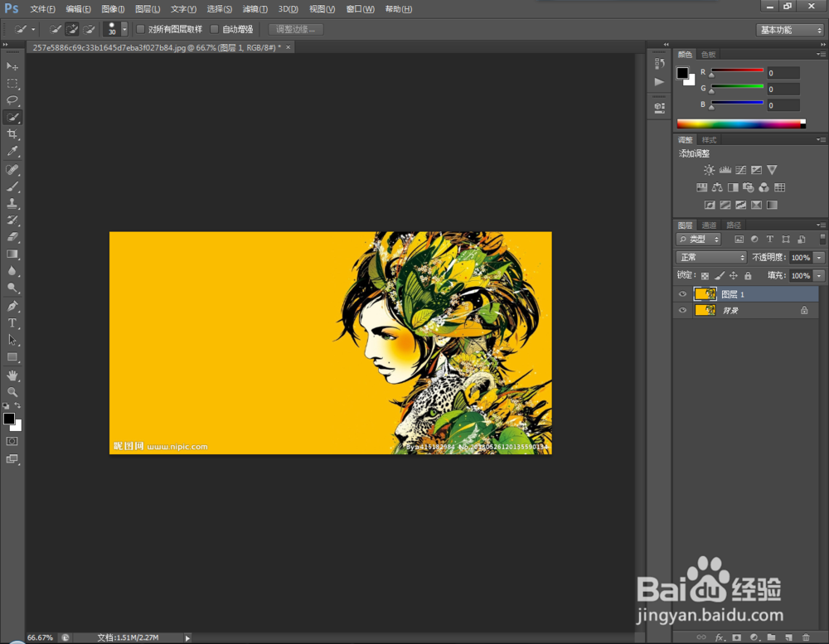Select the Clone Stamp tool
Image resolution: width=829 pixels, height=644 pixels.
pyautogui.click(x=12, y=203)
